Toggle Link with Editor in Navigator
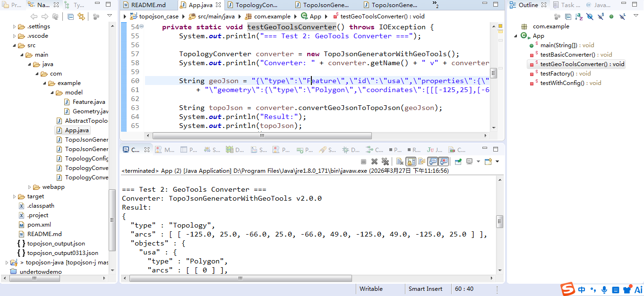Image resolution: width=644 pixels, height=296 pixels. point(81,17)
